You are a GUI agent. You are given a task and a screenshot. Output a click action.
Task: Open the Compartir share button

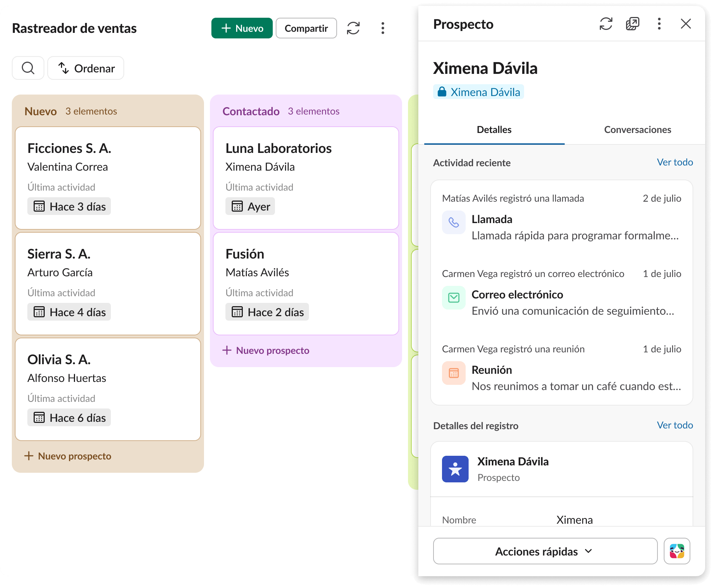pos(306,28)
